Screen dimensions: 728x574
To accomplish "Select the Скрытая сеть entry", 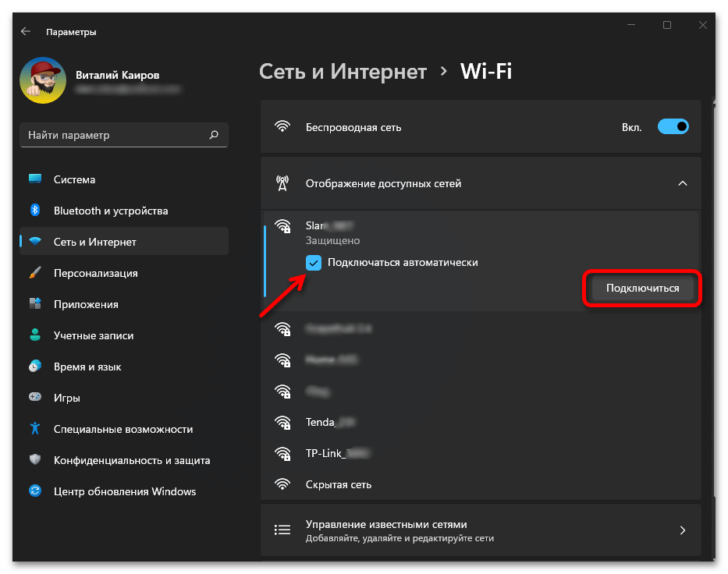I will [481, 484].
